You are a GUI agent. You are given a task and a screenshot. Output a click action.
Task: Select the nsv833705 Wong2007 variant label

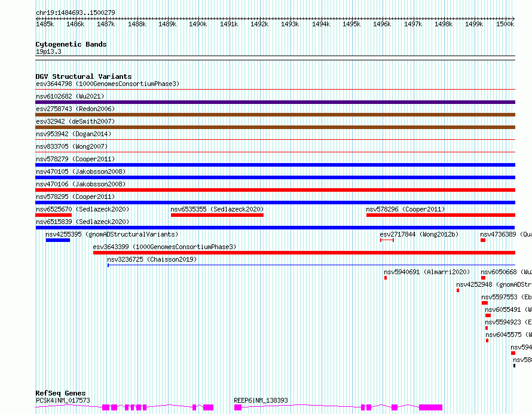(72, 146)
